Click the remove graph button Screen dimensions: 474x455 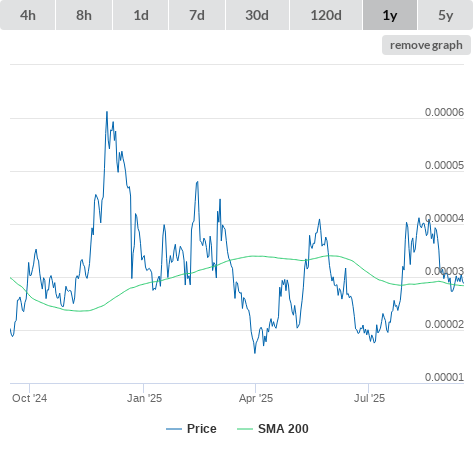coord(426,45)
